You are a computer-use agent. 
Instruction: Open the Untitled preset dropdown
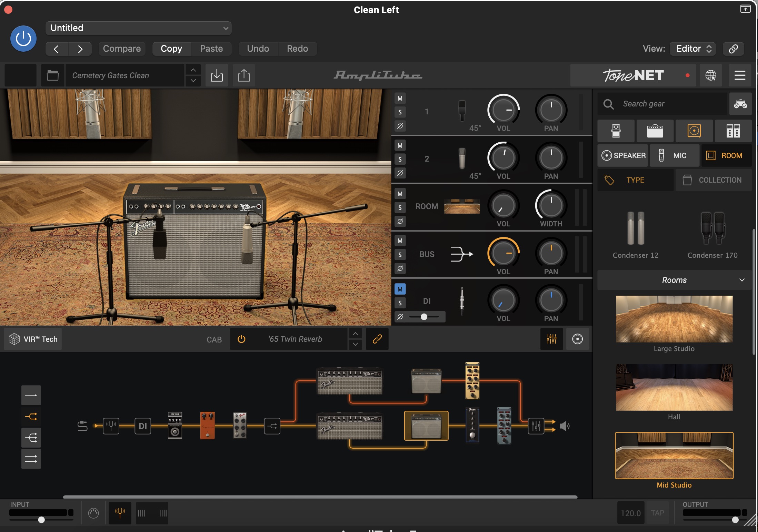pyautogui.click(x=138, y=28)
